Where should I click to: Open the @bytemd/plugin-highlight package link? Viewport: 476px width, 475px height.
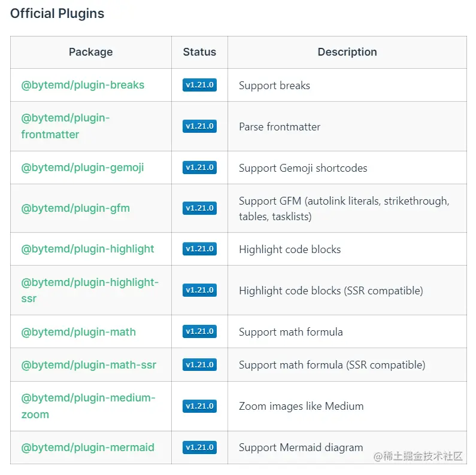coord(87,249)
